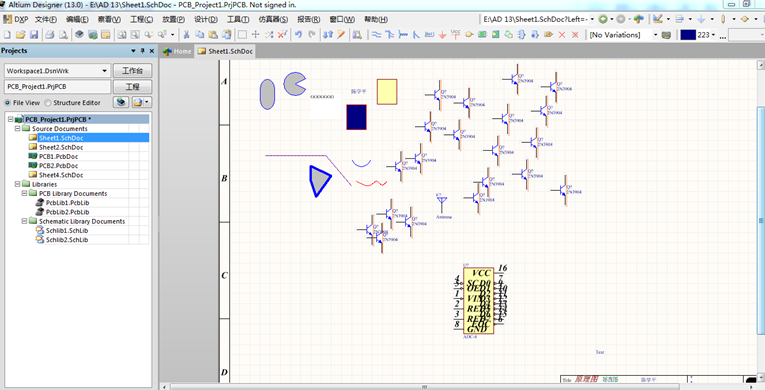Place net label icon
The width and height of the screenshot is (765, 390).
[429, 35]
